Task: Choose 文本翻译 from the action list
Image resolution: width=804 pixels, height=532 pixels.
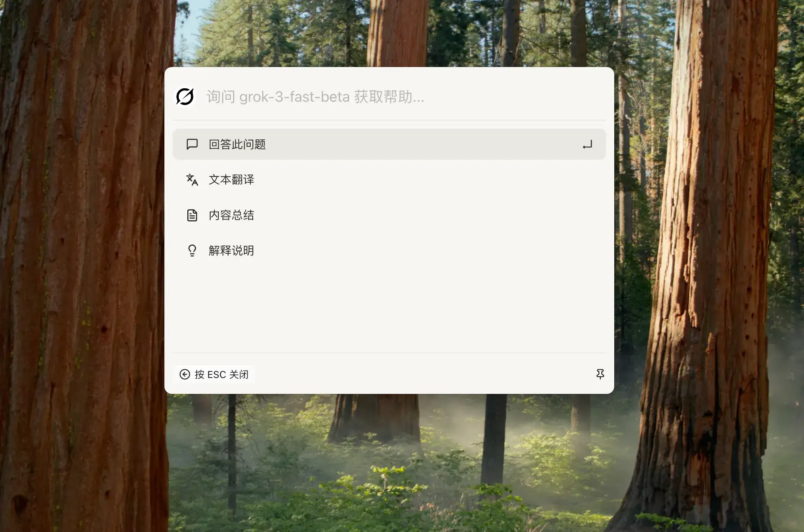Action: [x=389, y=180]
